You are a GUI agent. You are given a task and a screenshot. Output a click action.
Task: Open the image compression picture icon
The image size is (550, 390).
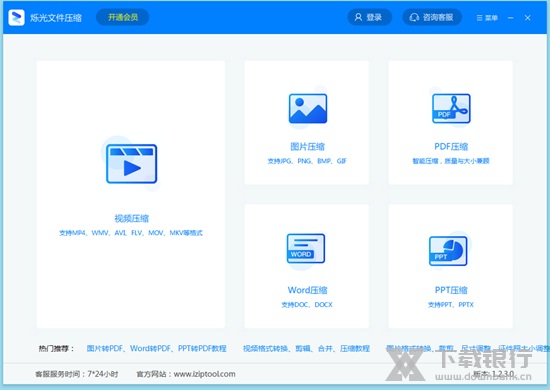click(x=308, y=108)
